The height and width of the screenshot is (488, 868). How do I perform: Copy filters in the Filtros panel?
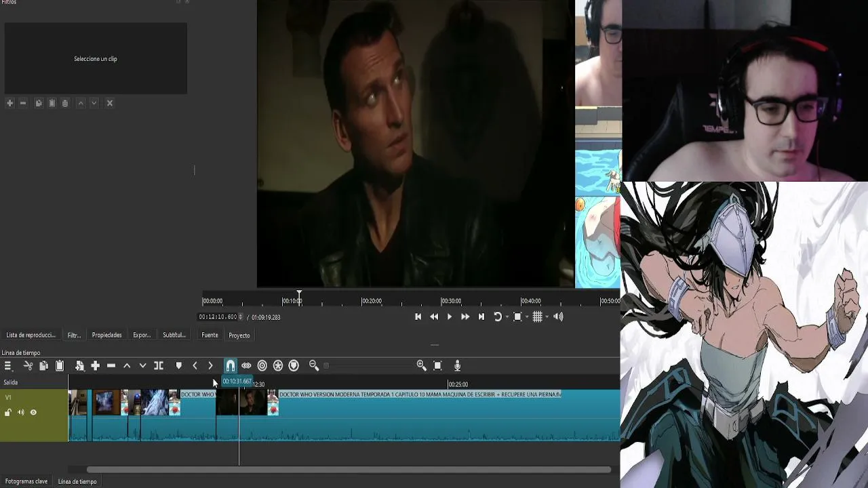click(x=39, y=103)
